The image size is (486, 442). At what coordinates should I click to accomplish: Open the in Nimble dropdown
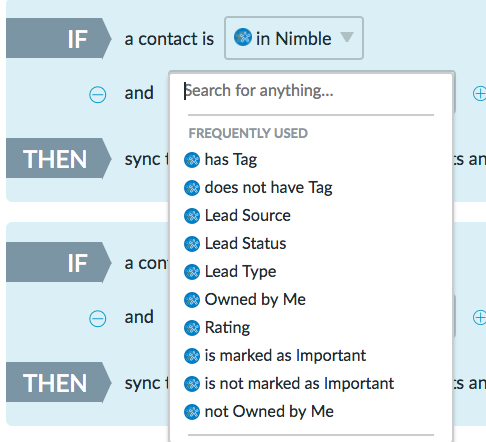coord(294,38)
